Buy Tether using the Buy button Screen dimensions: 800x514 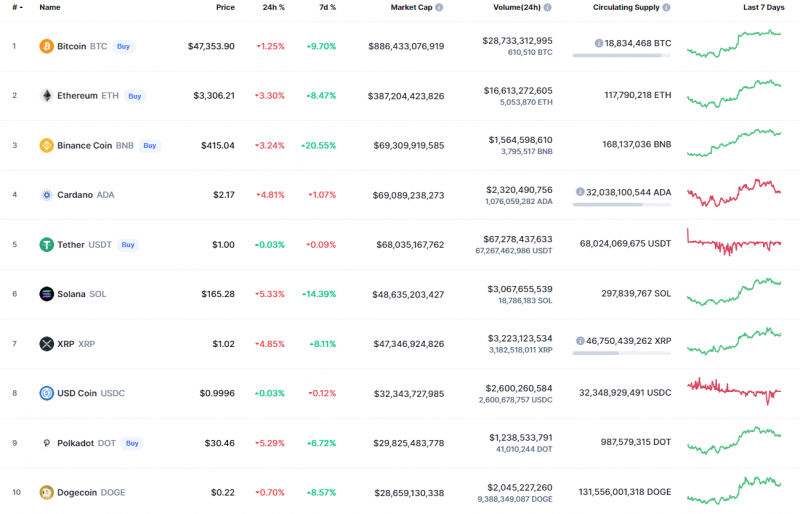tap(128, 244)
